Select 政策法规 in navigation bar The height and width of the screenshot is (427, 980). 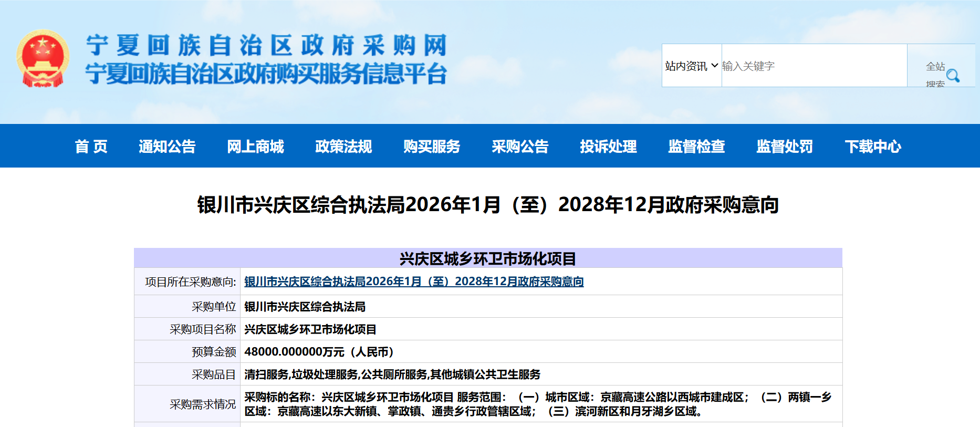tap(343, 147)
